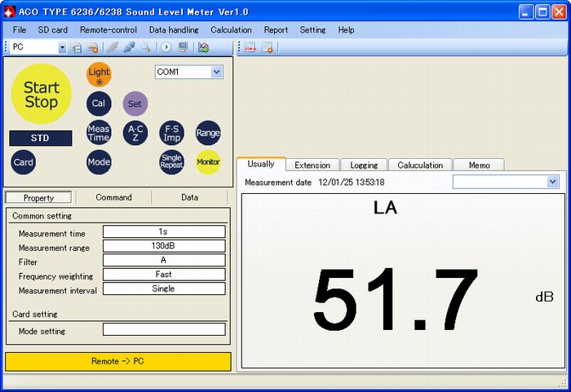Screen dimensions: 571x392
Task: Click the report icon with red arrow
Action: pyautogui.click(x=250, y=47)
